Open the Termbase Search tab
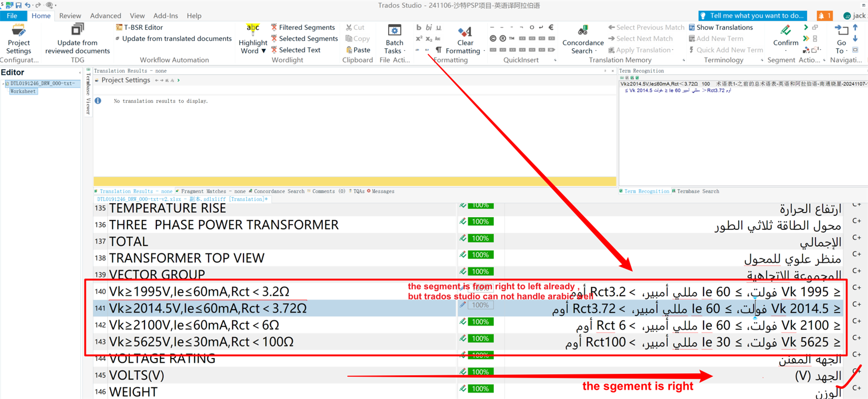Viewport: 868px width, 399px height. [x=695, y=192]
